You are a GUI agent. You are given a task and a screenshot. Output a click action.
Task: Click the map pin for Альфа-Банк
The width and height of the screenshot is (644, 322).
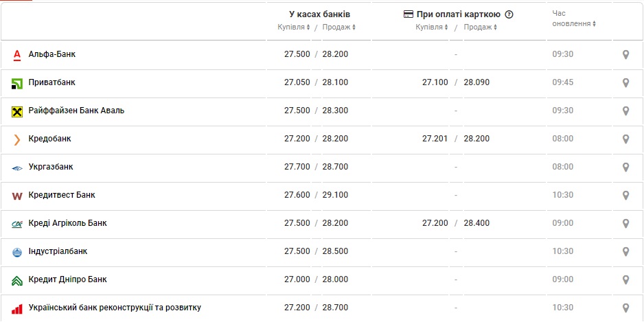click(625, 54)
